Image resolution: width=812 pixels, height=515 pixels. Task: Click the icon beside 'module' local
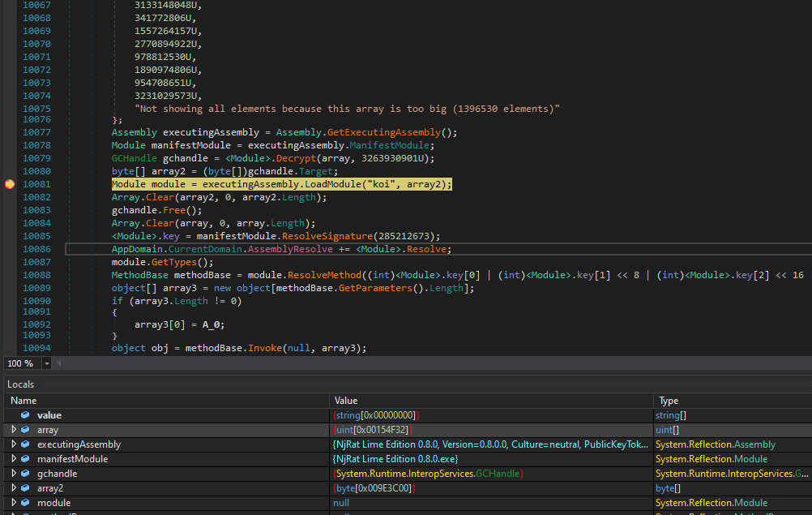(25, 503)
